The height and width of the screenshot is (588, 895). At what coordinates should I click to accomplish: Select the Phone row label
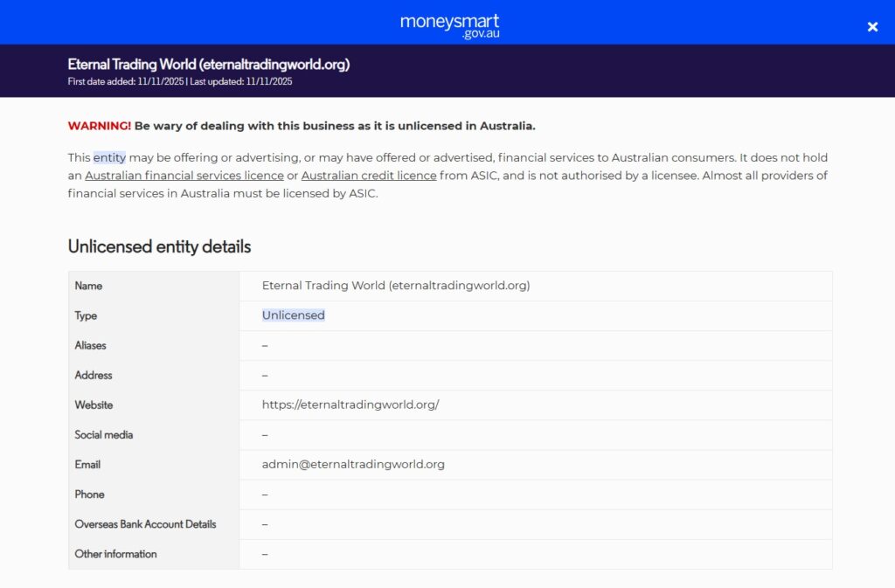click(x=89, y=494)
